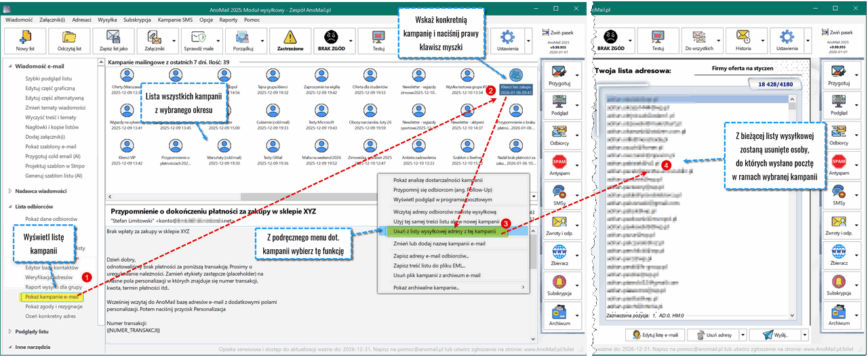Expand the Inne narzędzia tree section
868x357 pixels.
coord(9,347)
